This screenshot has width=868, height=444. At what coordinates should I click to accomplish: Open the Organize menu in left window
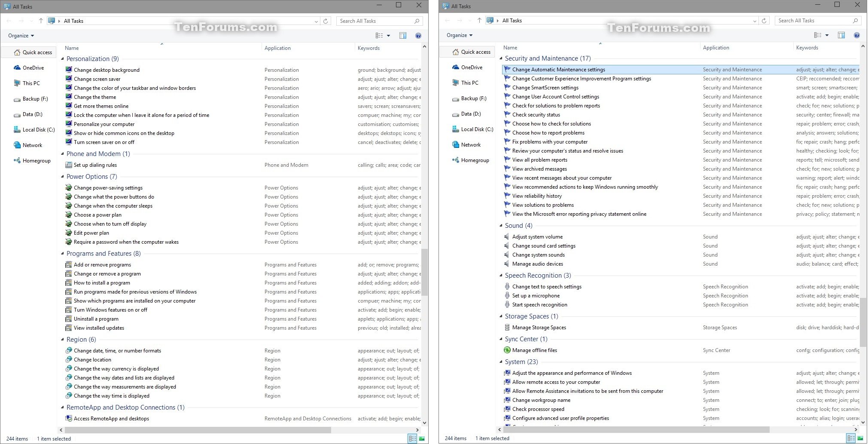pos(21,36)
